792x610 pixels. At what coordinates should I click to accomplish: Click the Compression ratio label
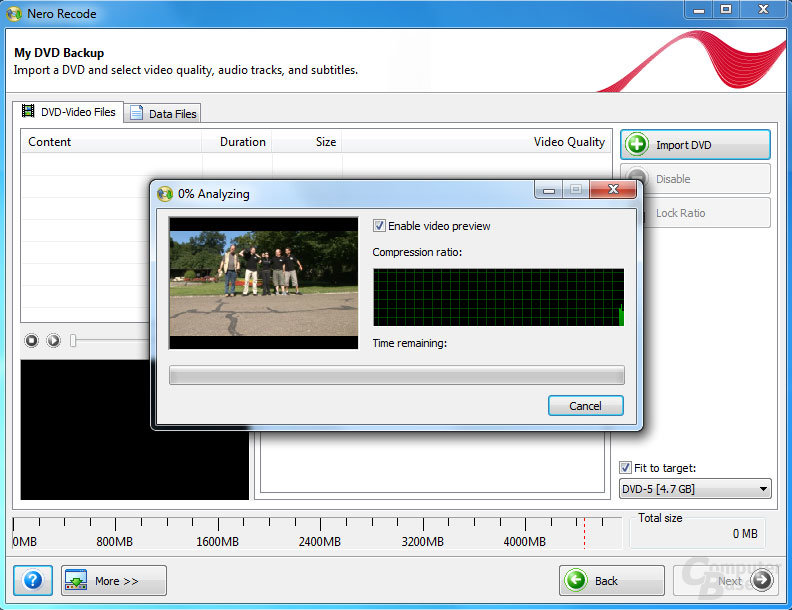(x=417, y=252)
